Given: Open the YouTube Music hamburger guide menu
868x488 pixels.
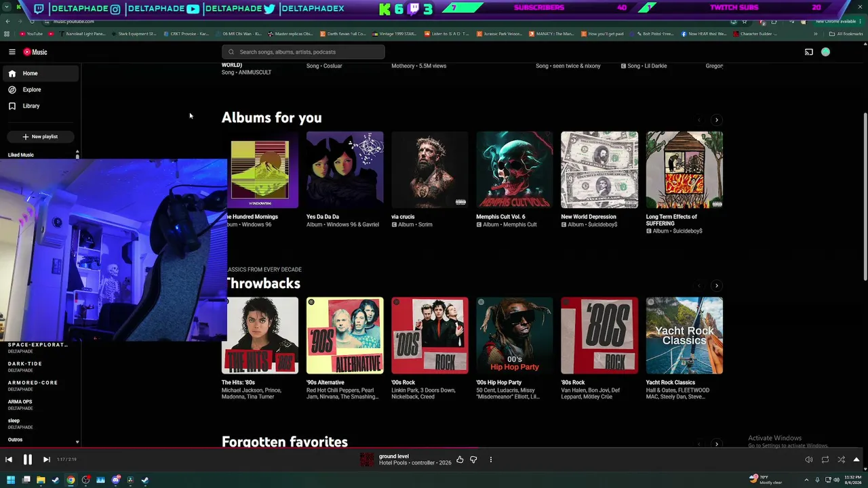Looking at the screenshot, I should click(12, 52).
